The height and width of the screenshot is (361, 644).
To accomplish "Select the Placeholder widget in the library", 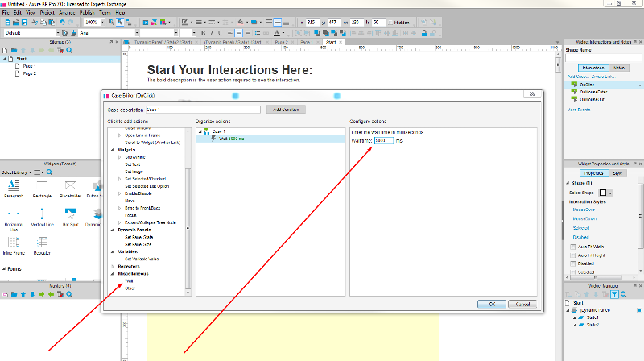I will [x=70, y=189].
